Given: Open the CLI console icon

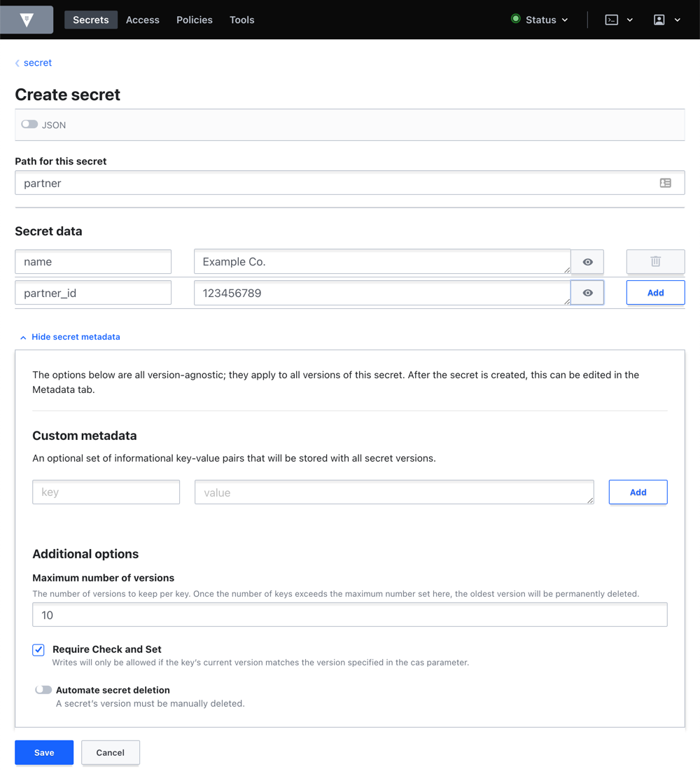Looking at the screenshot, I should tap(612, 20).
